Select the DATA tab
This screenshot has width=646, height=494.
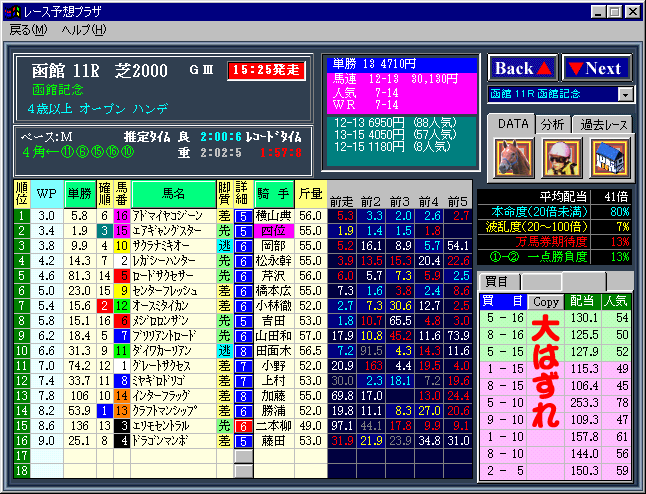(510, 123)
